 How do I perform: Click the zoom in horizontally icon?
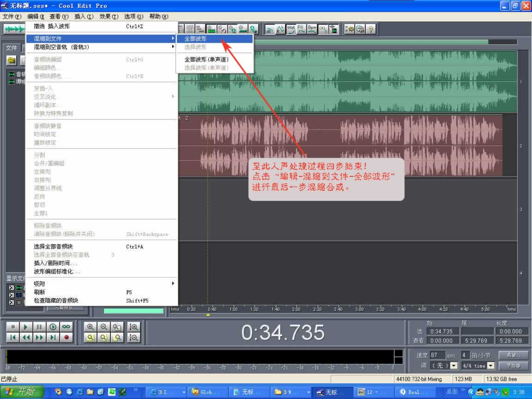(90, 327)
